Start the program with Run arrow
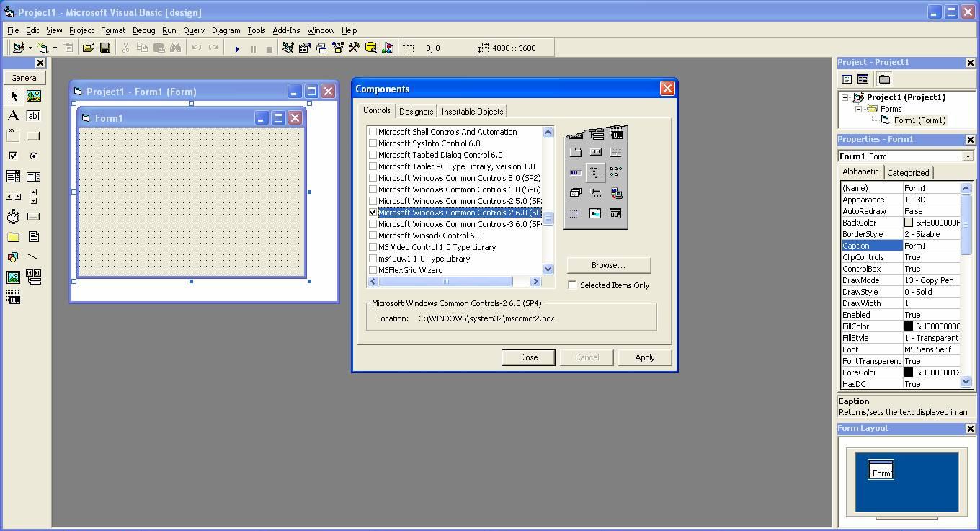980x531 pixels. 236,48
